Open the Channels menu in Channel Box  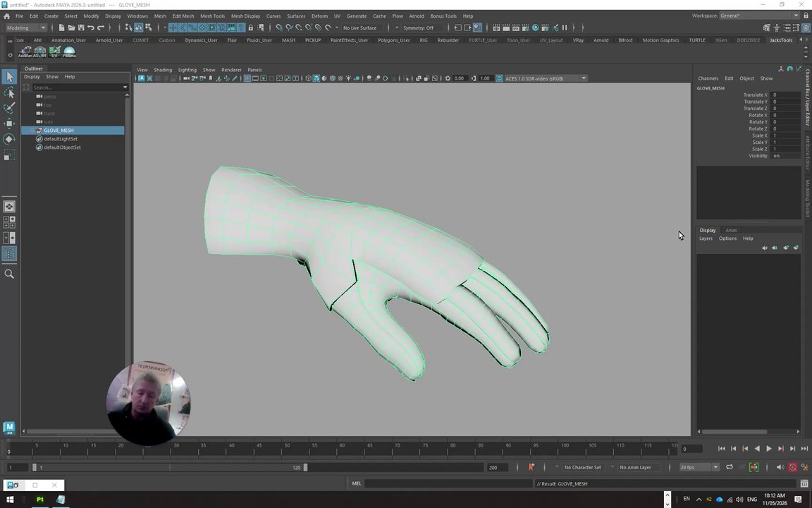(708, 78)
